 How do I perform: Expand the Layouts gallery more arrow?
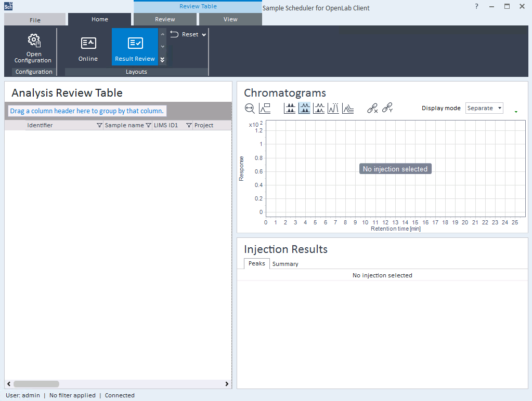pos(162,60)
